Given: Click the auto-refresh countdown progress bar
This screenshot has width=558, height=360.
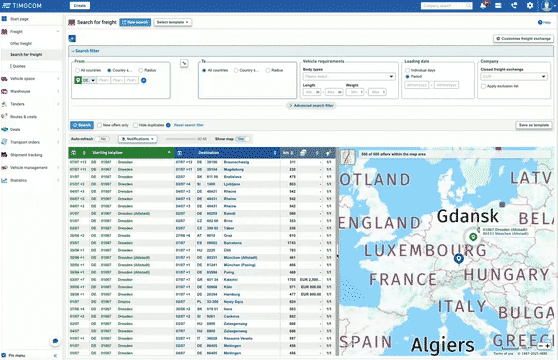Looking at the screenshot, I should click(181, 139).
